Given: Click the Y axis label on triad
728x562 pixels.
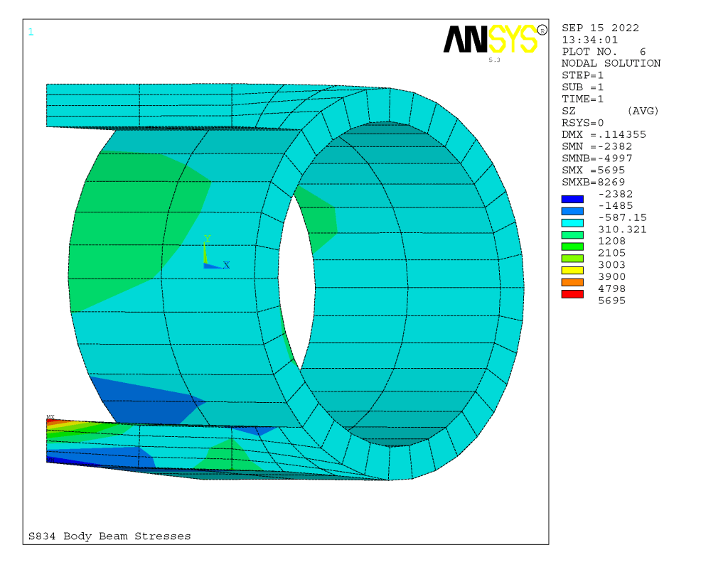Looking at the screenshot, I should (207, 239).
